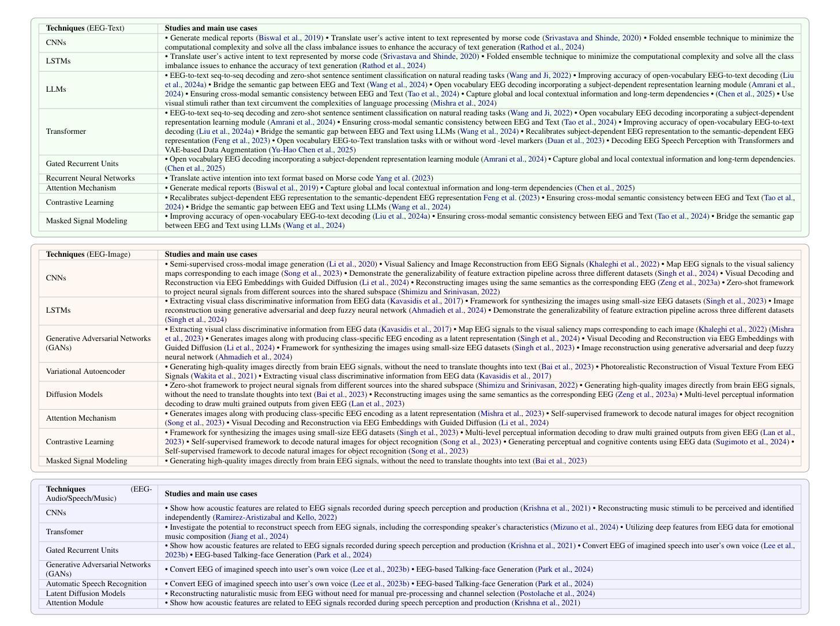
Task: Click Biswal et al., 2019 in EEG-Text Attention Mechanism row
Action: (286, 188)
